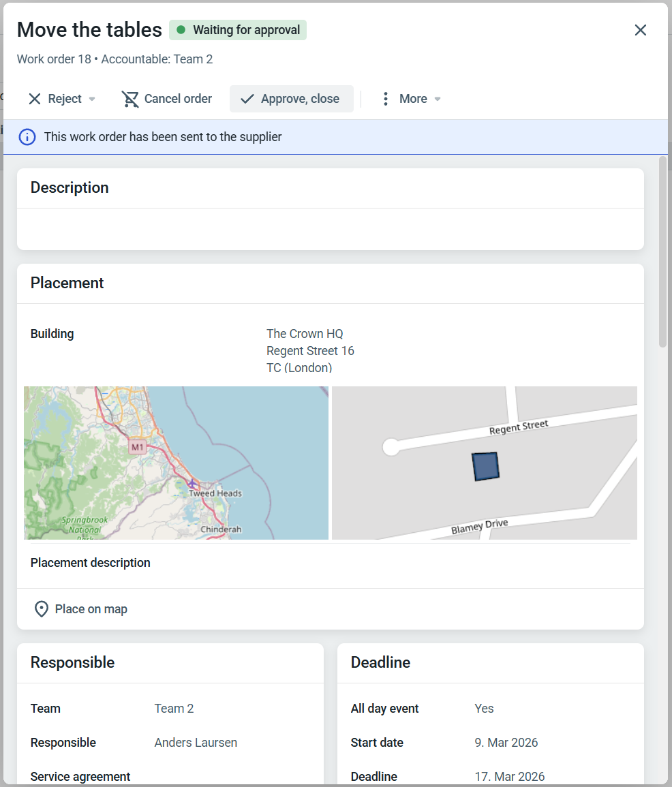Close the work order dialog
Image resolution: width=672 pixels, height=787 pixels.
(x=640, y=30)
